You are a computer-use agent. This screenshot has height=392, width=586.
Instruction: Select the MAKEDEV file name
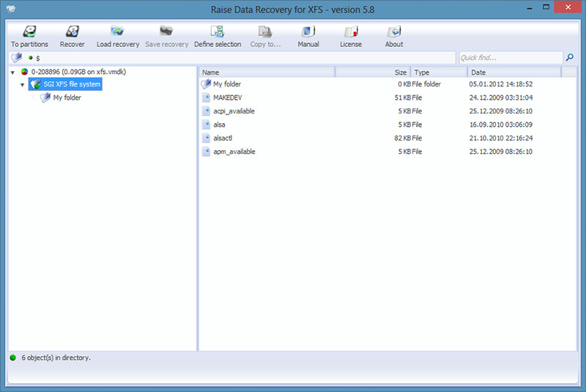(228, 97)
